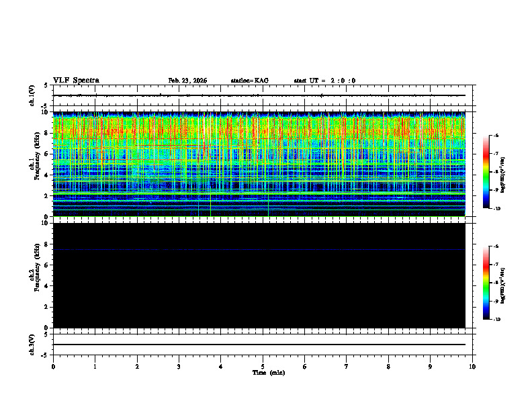Click the ch.1 voltage waveform trace
Viewport: 532px width, 411px height.
tap(259, 95)
